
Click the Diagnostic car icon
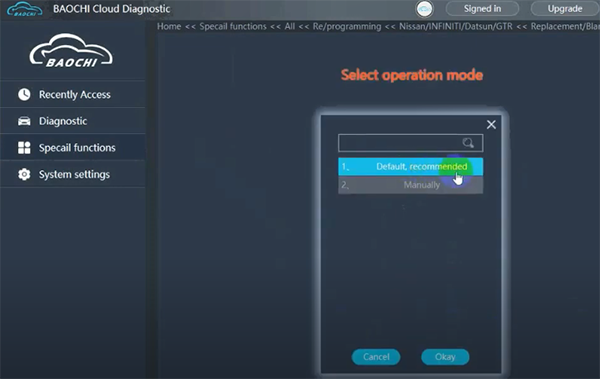tap(24, 121)
